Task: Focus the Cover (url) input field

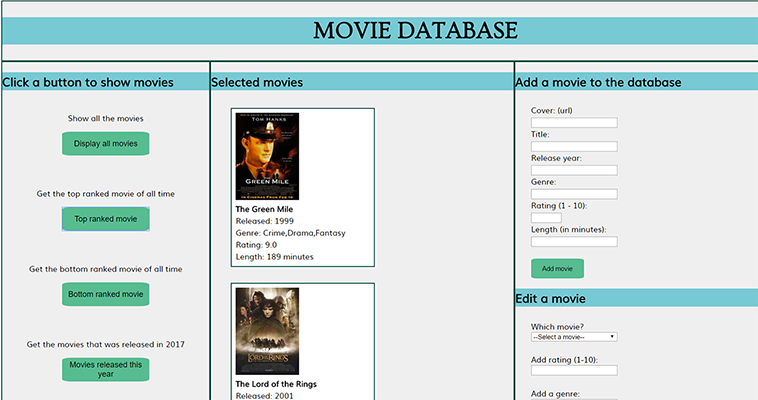Action: [574, 122]
